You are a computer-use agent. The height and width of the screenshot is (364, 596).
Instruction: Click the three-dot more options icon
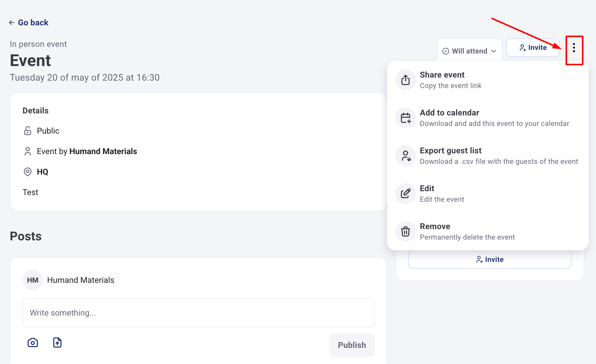[574, 48]
